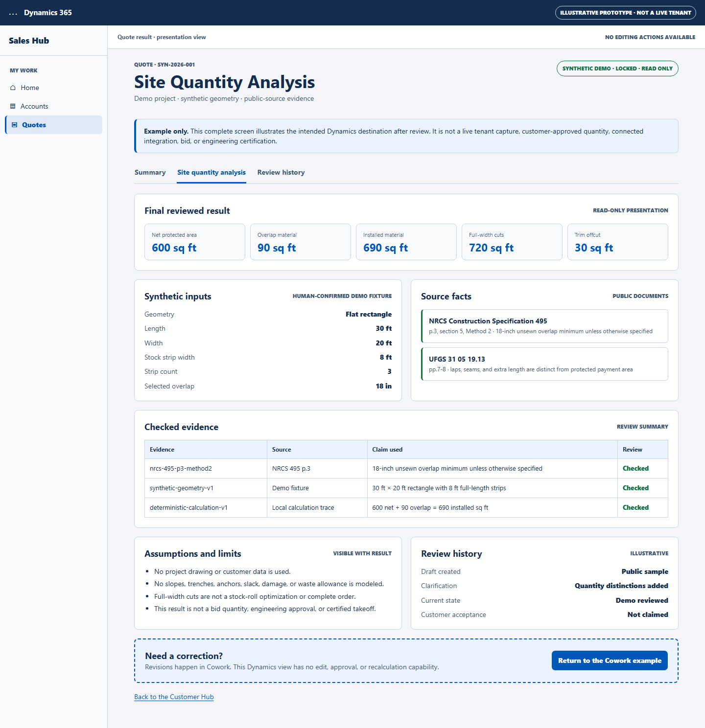Image resolution: width=705 pixels, height=728 pixels.
Task: Click the Local calculation trace cell
Action: [317, 507]
